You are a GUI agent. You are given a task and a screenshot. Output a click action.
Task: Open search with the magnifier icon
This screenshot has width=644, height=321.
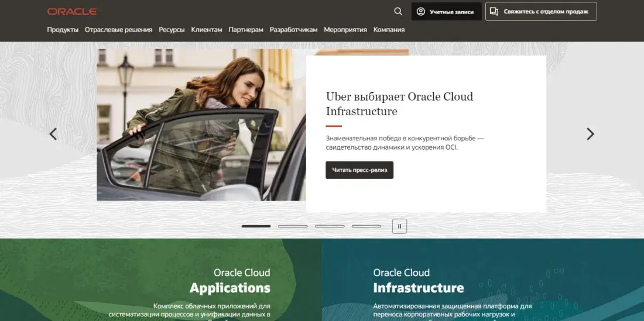(x=398, y=12)
